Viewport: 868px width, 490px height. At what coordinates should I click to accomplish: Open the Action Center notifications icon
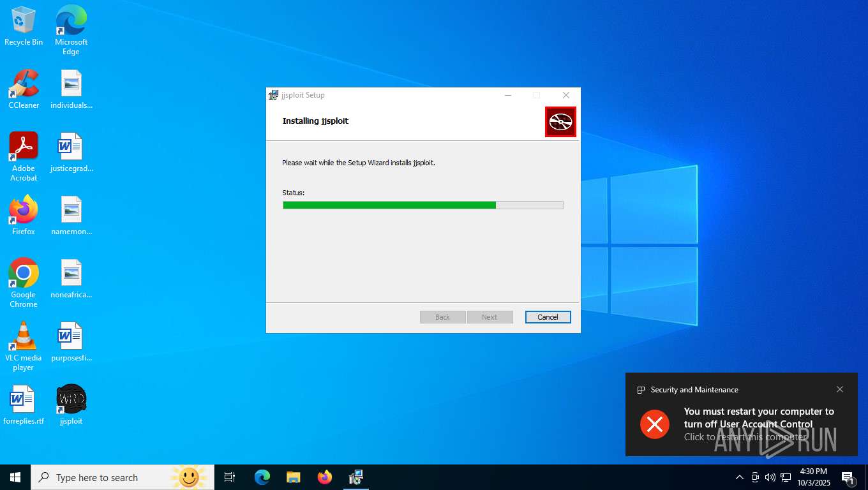tap(848, 477)
